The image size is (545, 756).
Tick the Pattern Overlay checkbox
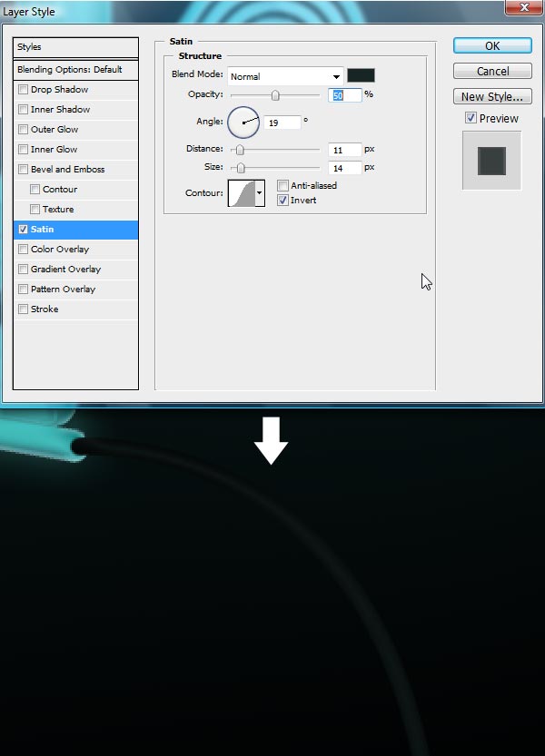(x=23, y=290)
